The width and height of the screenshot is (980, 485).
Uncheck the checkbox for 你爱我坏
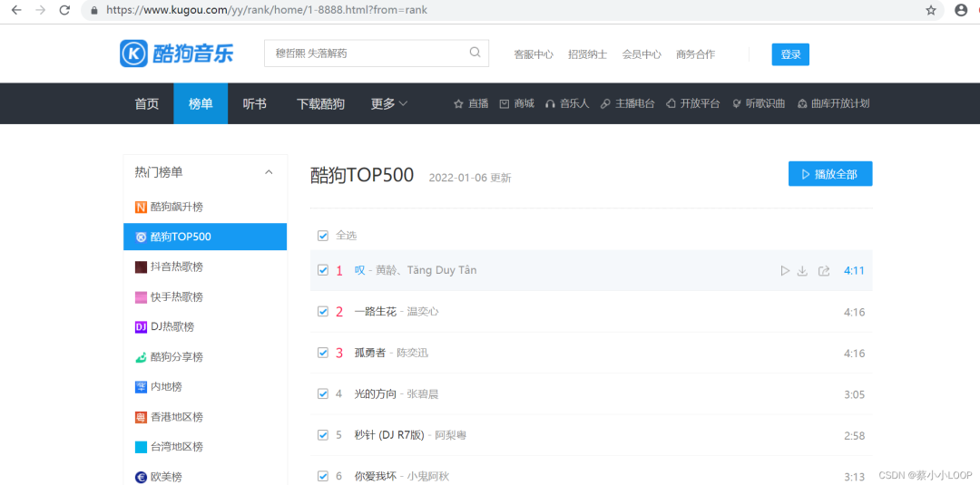point(323,476)
